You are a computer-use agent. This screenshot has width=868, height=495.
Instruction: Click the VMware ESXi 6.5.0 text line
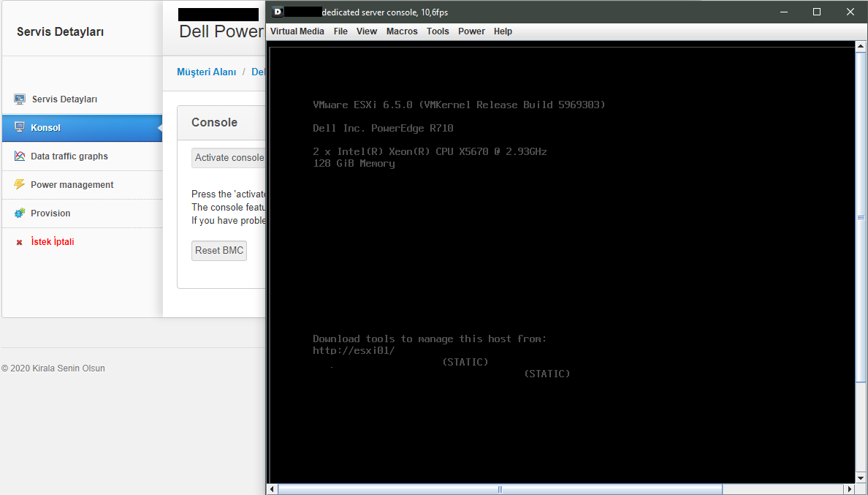459,105
